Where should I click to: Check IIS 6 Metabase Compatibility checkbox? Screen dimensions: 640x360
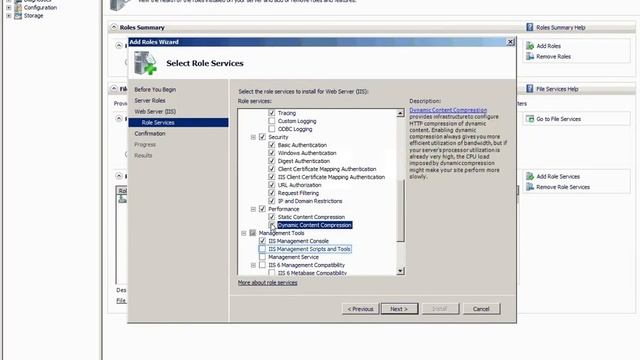point(272,273)
